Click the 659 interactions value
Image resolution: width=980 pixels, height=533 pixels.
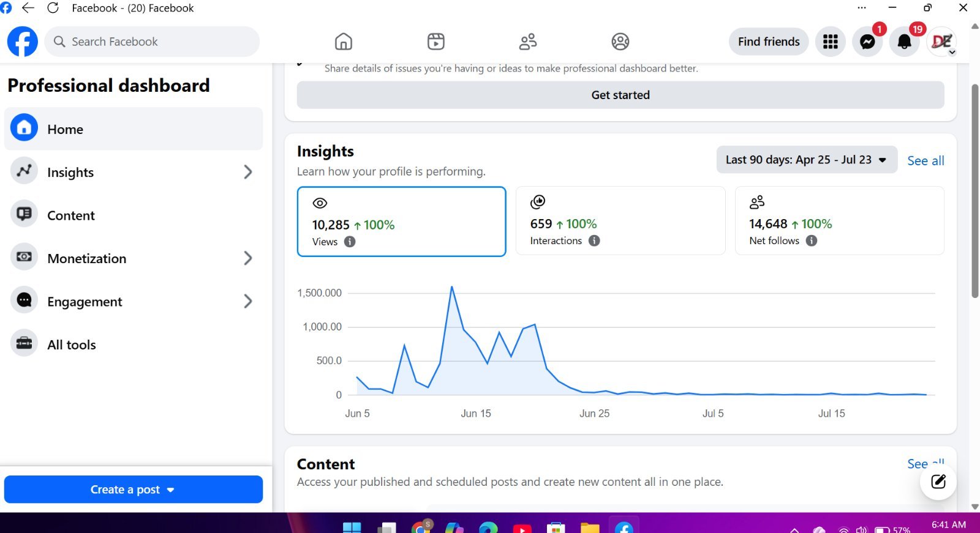coord(541,223)
